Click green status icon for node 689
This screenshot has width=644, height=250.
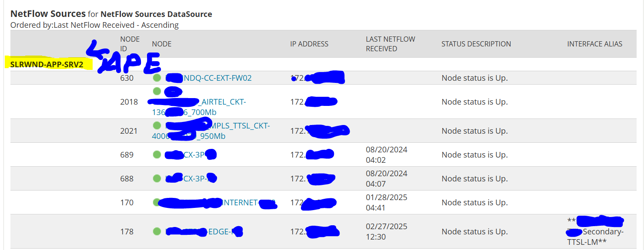(x=157, y=155)
